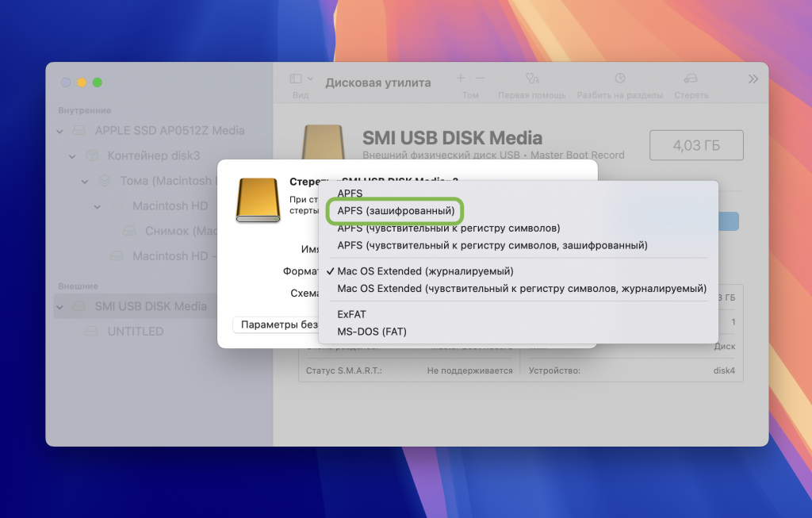Open Параметры безопасности in the erase dialog
Screen dimensions: 812x518
pos(276,325)
